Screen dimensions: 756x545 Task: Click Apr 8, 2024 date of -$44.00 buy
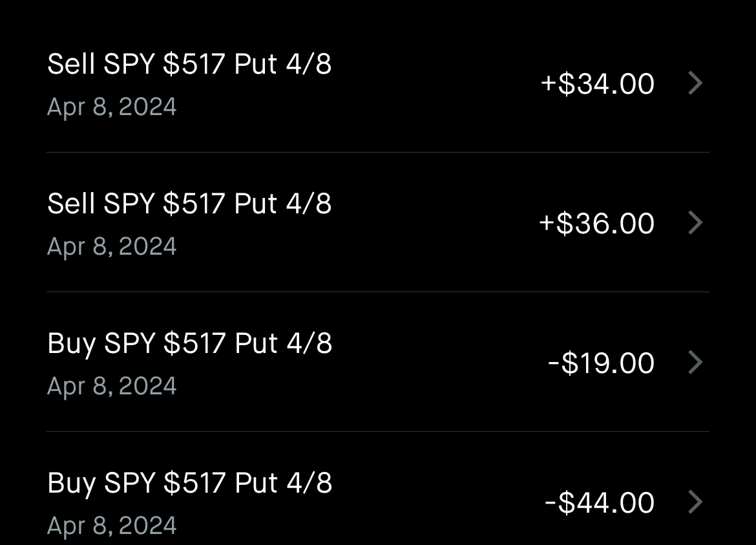point(112,525)
